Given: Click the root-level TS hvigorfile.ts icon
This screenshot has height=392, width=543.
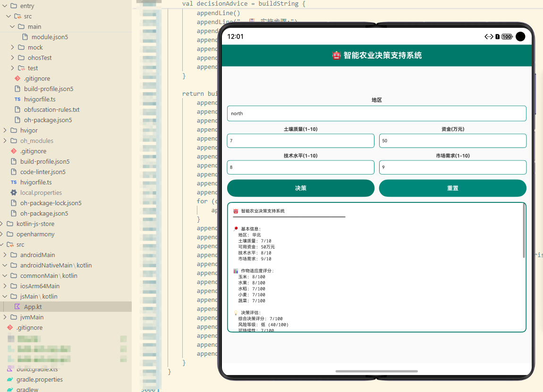Looking at the screenshot, I should 14,182.
